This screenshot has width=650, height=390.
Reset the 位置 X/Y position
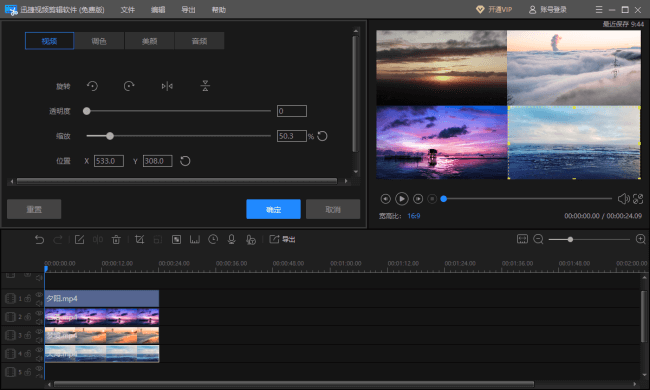tap(185, 161)
